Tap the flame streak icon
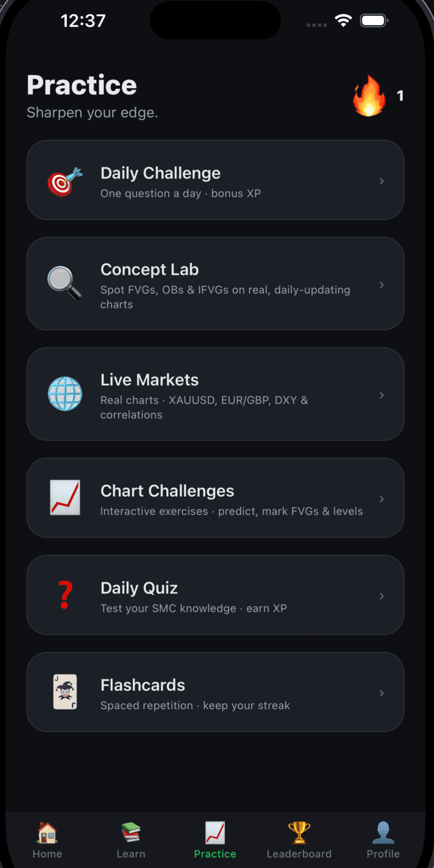The image size is (434, 868). (369, 96)
